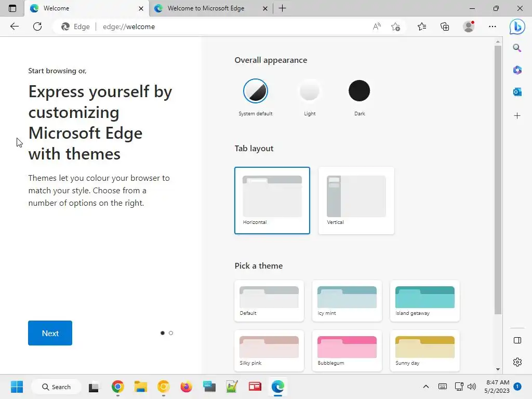
Task: Open the Outlook sidebar icon
Action: pyautogui.click(x=517, y=92)
